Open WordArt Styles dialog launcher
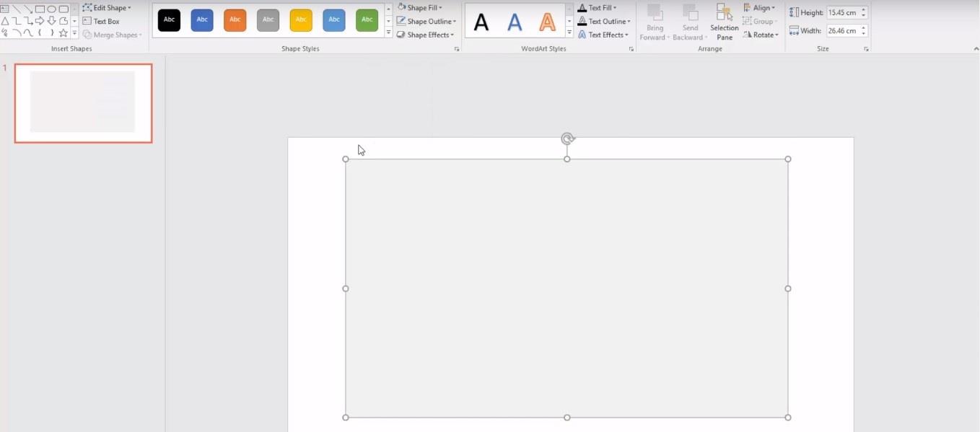 click(x=631, y=49)
